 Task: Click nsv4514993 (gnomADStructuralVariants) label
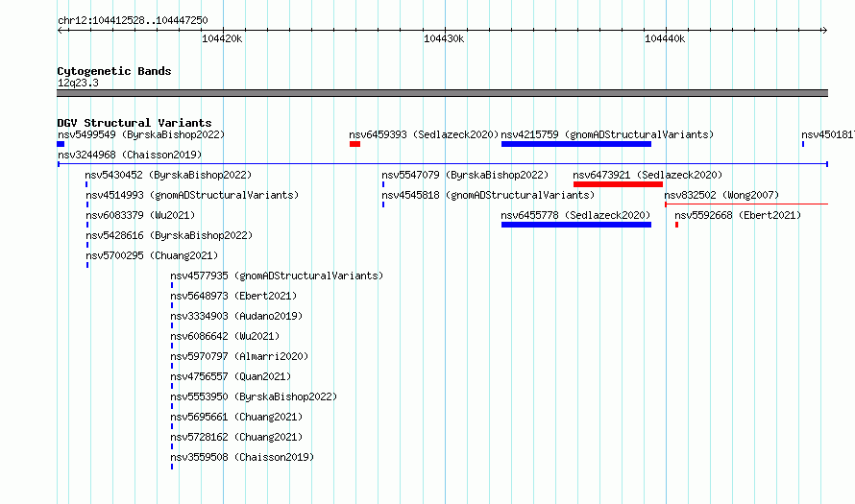coord(192,195)
